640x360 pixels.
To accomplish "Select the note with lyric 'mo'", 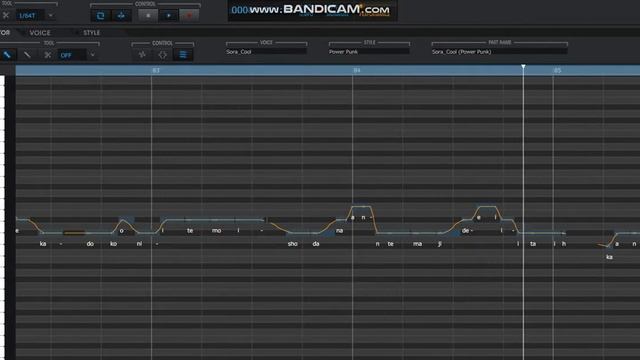I will (x=222, y=220).
